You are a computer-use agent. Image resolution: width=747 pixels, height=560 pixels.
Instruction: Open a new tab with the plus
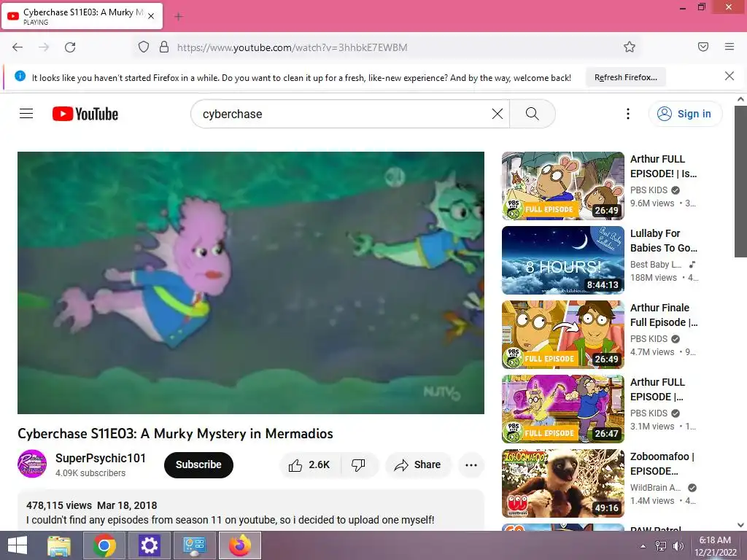(179, 17)
